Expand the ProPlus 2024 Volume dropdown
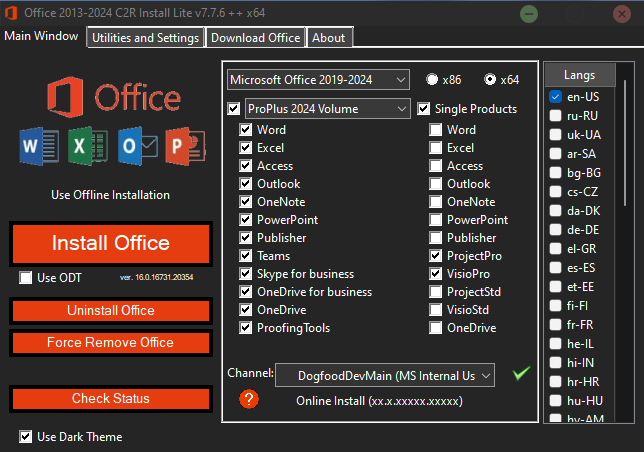 (327, 108)
